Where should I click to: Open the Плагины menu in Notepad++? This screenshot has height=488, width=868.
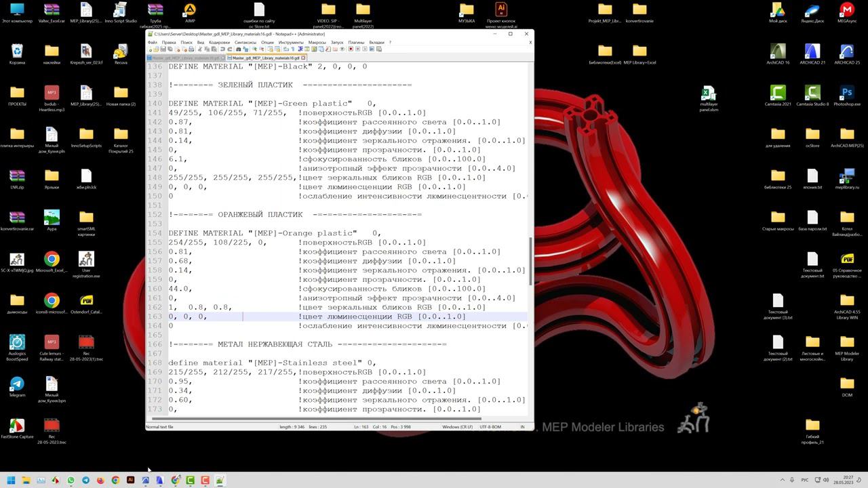(356, 42)
